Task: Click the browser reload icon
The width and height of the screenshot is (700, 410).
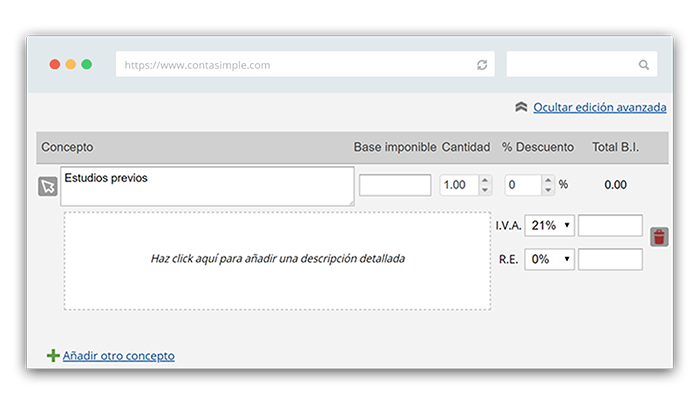Action: point(482,65)
